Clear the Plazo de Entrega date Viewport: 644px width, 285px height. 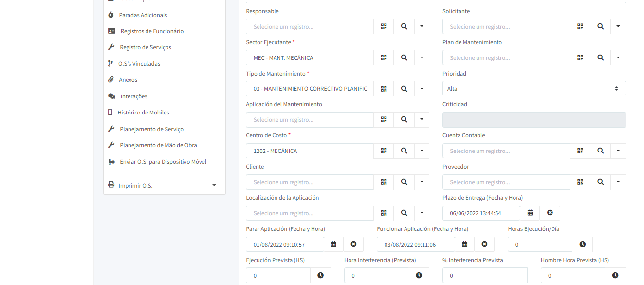(x=550, y=213)
